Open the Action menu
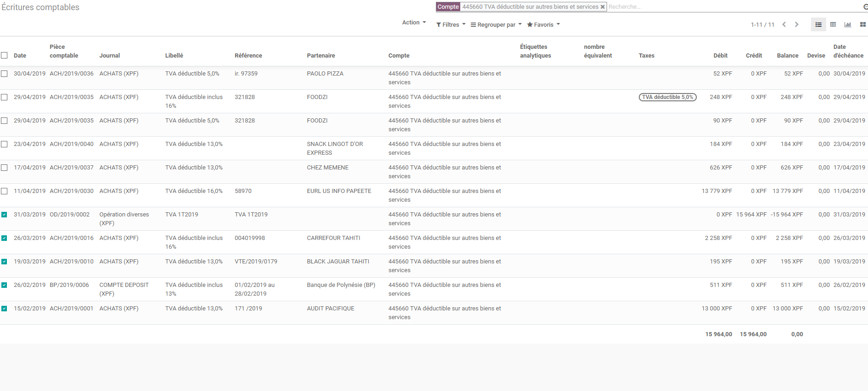Viewport: 868px width, 391px height. (414, 23)
